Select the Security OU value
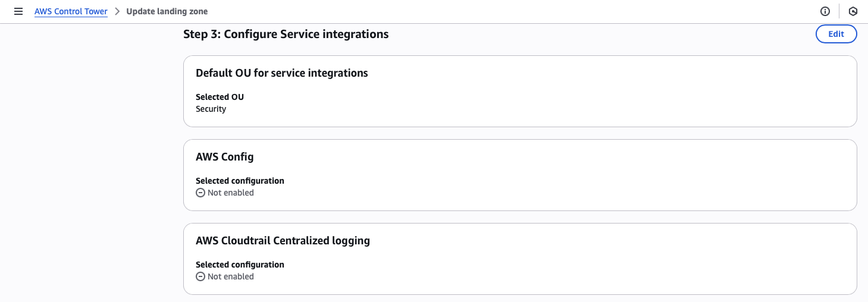 click(x=211, y=109)
